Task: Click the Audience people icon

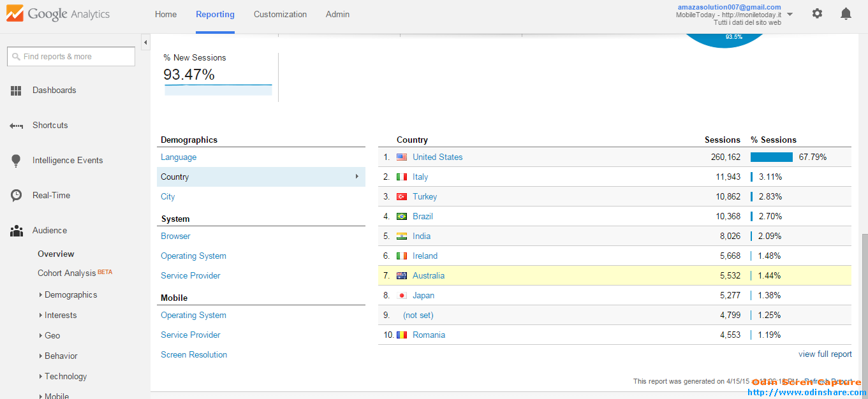Action: coord(17,231)
